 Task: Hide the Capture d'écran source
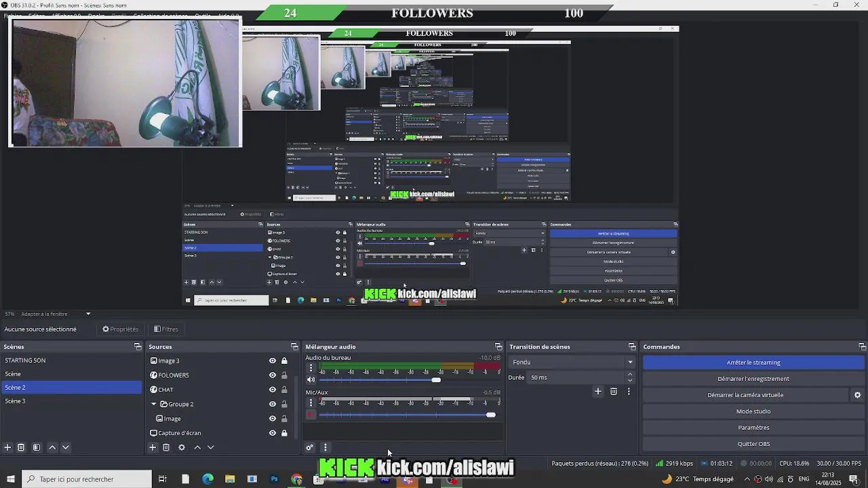[273, 433]
